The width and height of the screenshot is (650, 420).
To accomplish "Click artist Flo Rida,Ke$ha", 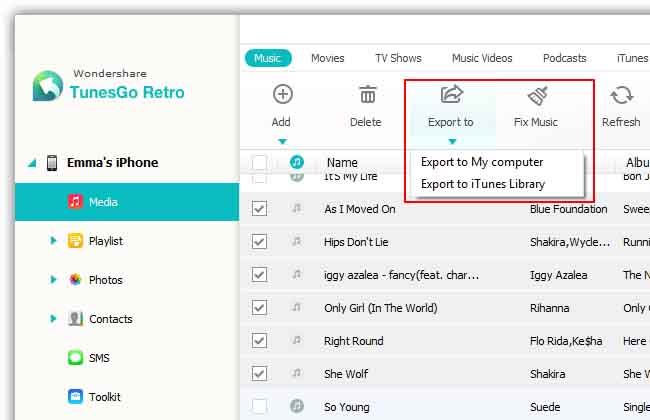I will [x=566, y=341].
